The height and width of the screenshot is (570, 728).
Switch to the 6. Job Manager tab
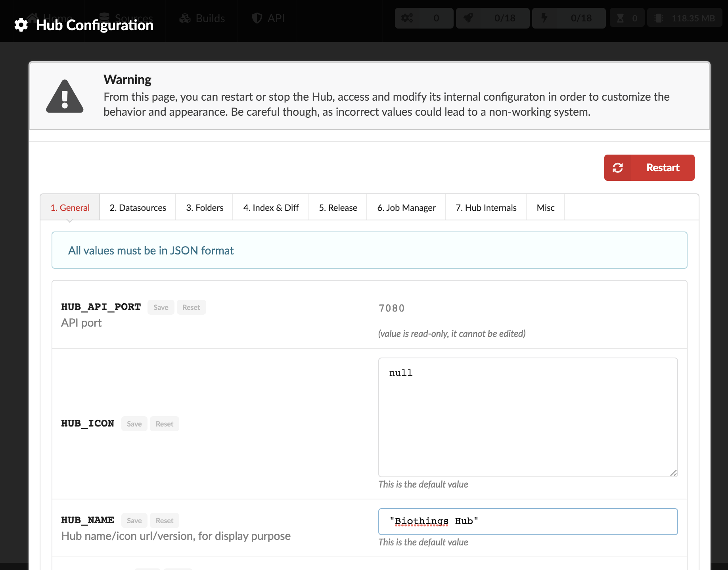(406, 208)
